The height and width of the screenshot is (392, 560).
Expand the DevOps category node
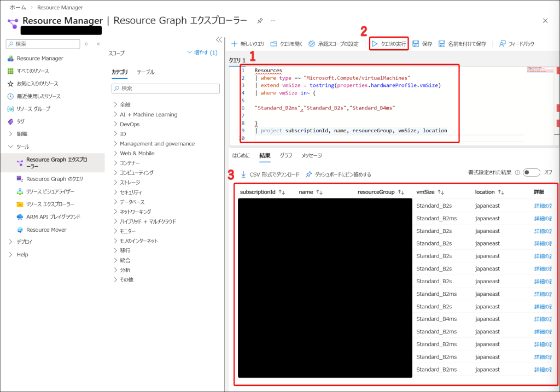coord(116,124)
